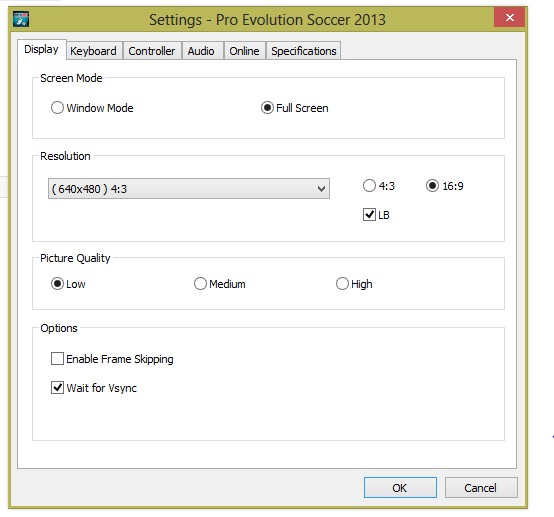Uncheck the LB checkbox
Viewport: 554px width, 517px height.
point(369,215)
